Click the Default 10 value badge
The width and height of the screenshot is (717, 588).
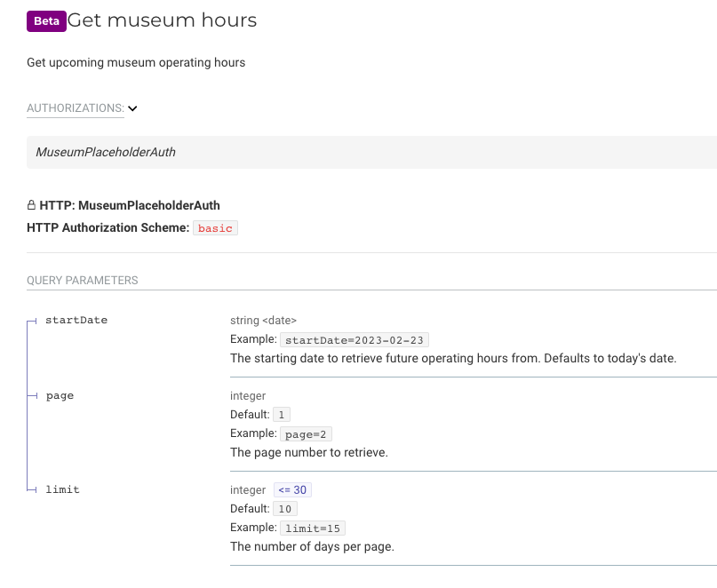(x=284, y=508)
